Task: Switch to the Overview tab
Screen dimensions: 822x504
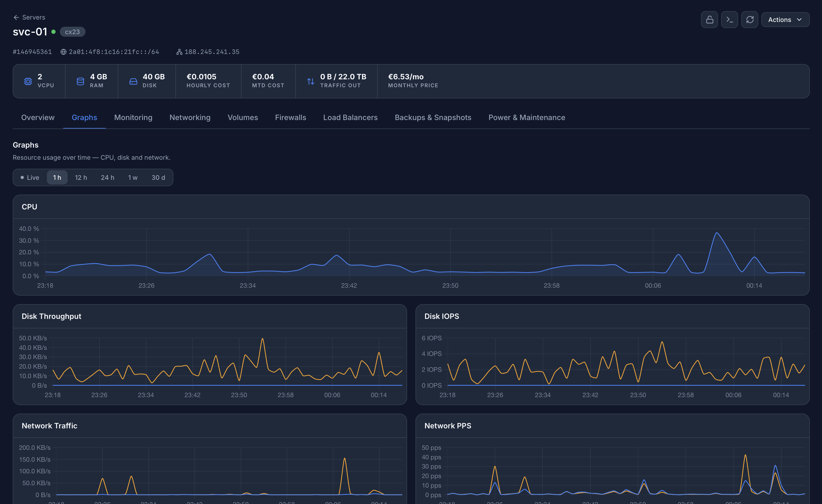Action: pyautogui.click(x=38, y=117)
